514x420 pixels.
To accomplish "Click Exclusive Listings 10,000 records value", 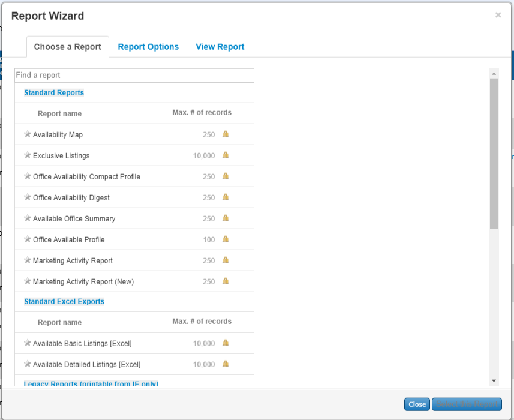I will (x=204, y=156).
